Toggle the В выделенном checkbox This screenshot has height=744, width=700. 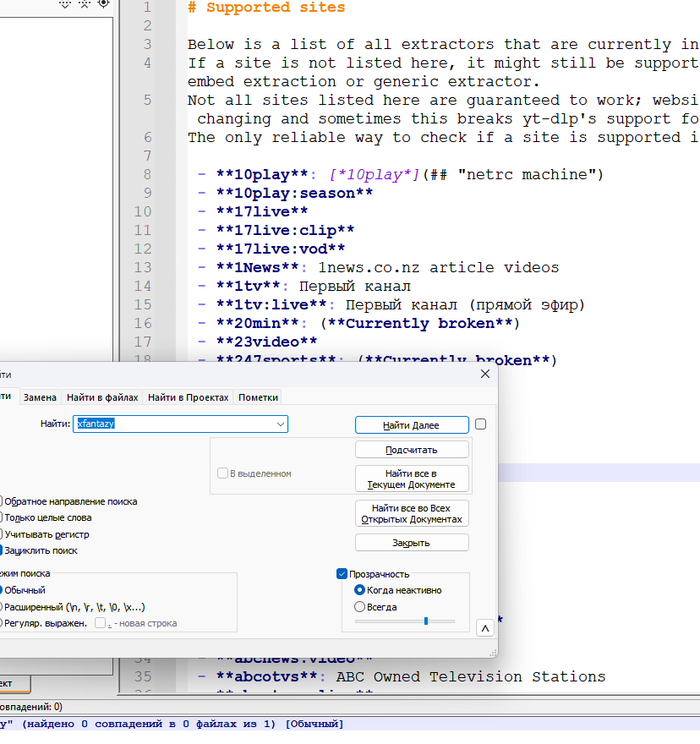click(222, 473)
